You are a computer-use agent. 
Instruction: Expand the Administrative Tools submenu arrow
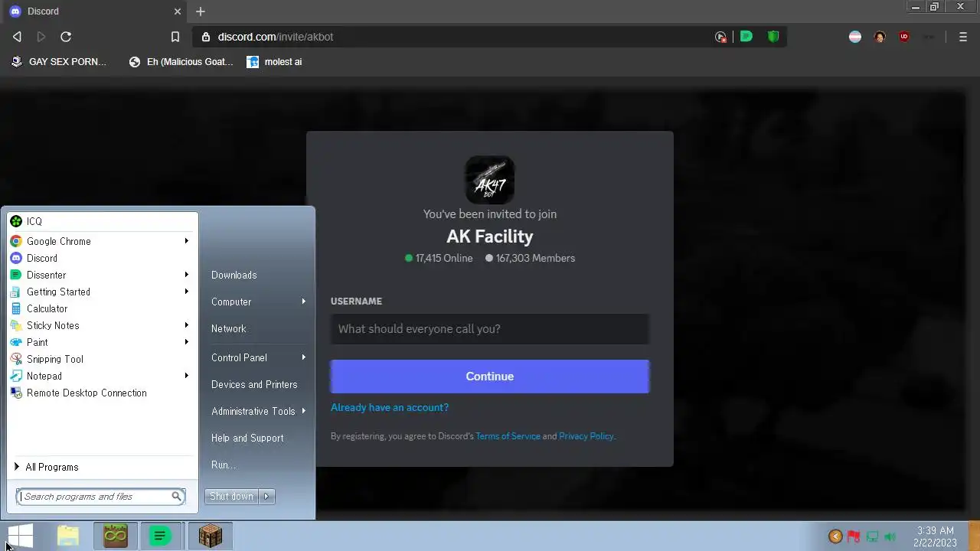(304, 411)
